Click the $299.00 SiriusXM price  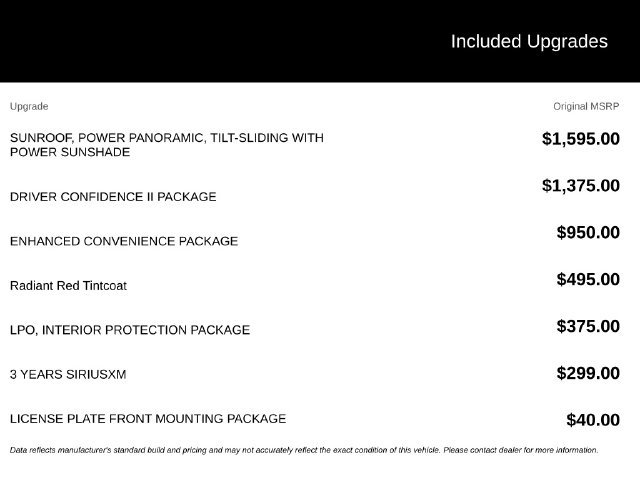coord(588,373)
